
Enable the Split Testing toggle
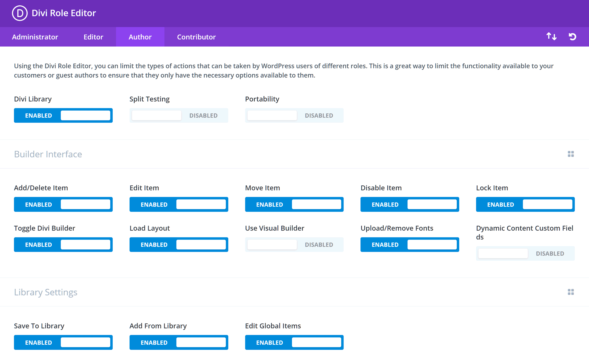point(179,116)
